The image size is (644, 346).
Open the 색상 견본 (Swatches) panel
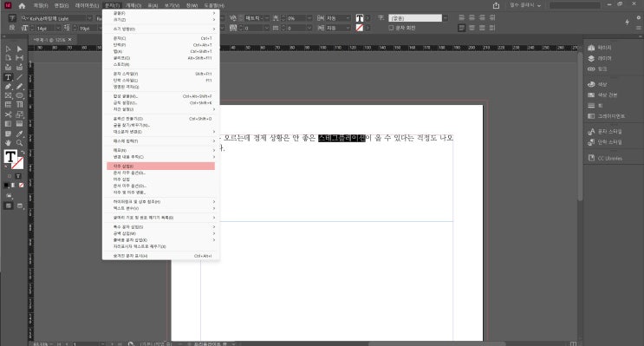click(602, 95)
